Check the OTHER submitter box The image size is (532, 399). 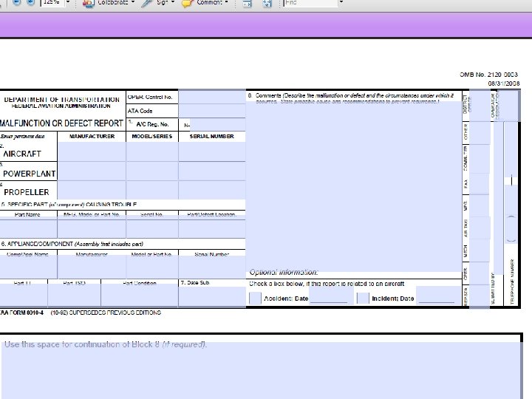pyautogui.click(x=479, y=133)
